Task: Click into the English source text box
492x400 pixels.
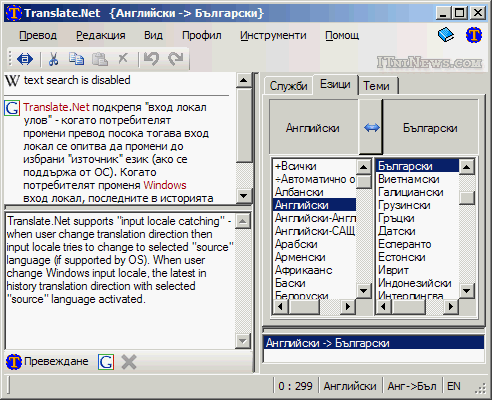Action: pyautogui.click(x=120, y=281)
